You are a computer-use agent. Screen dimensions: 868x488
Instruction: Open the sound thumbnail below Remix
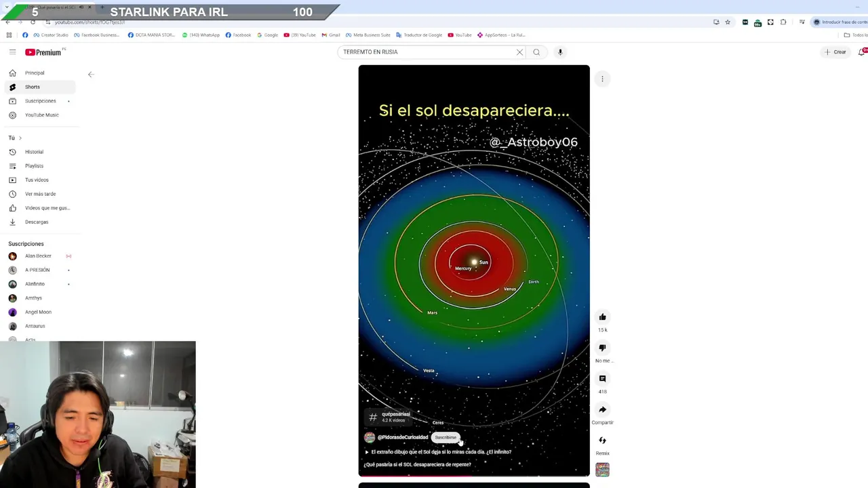coord(602,470)
